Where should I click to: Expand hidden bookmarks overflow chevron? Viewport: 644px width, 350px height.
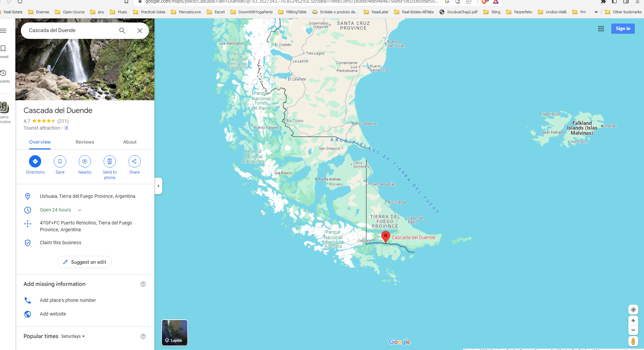point(596,12)
